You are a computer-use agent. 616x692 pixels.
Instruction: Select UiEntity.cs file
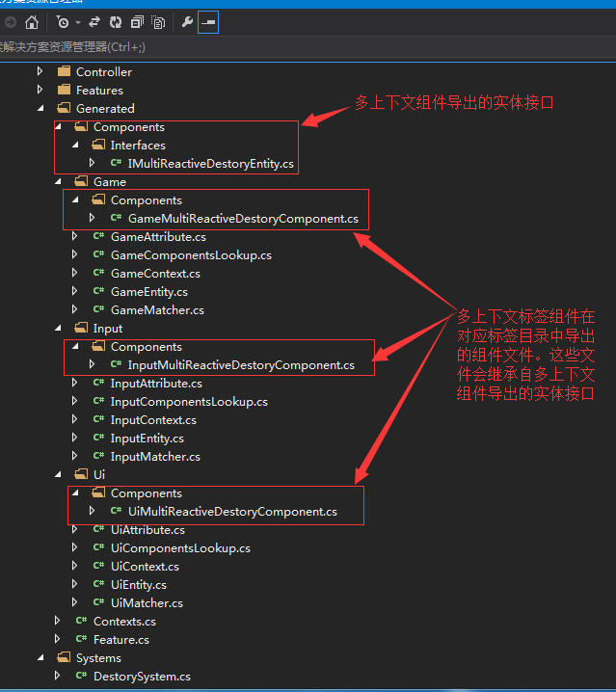(x=139, y=585)
